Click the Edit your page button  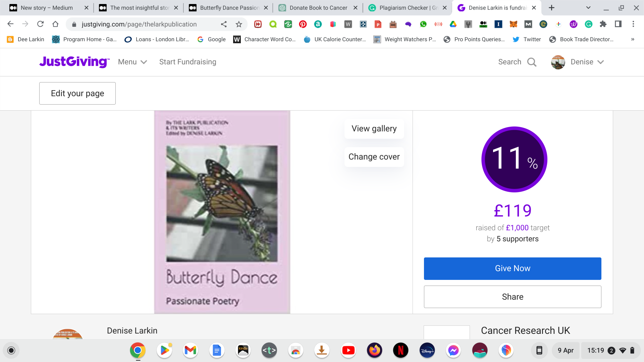coord(77,93)
